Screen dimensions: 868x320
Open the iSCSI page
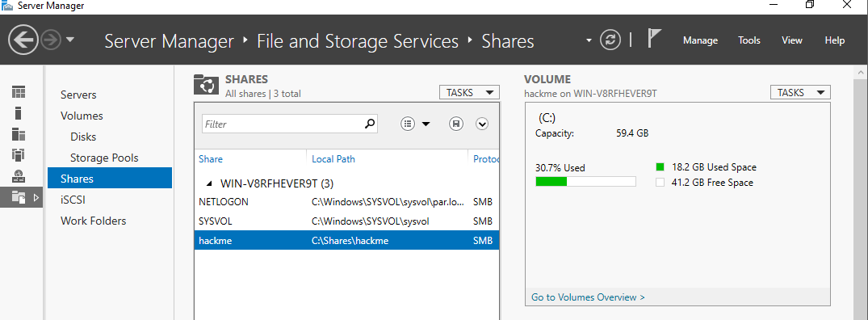[x=73, y=200]
